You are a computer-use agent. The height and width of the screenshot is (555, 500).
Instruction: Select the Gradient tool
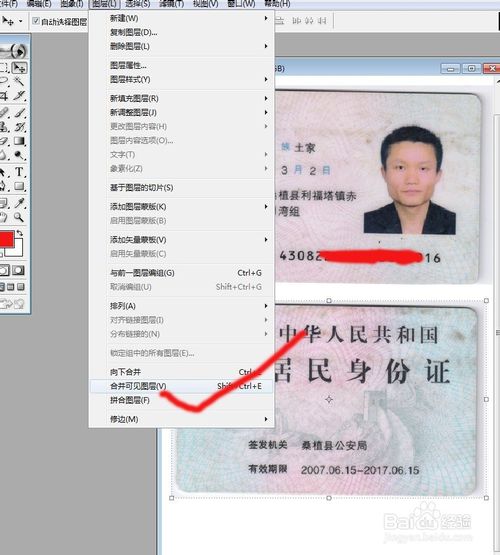pos(19,141)
